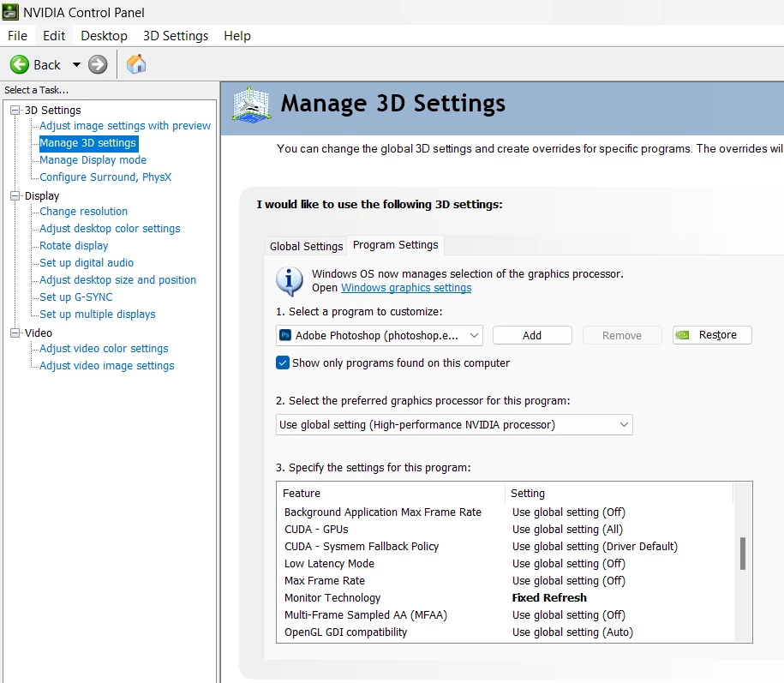Open the Back history dropdown arrow
The image size is (784, 683).
pyautogui.click(x=76, y=64)
